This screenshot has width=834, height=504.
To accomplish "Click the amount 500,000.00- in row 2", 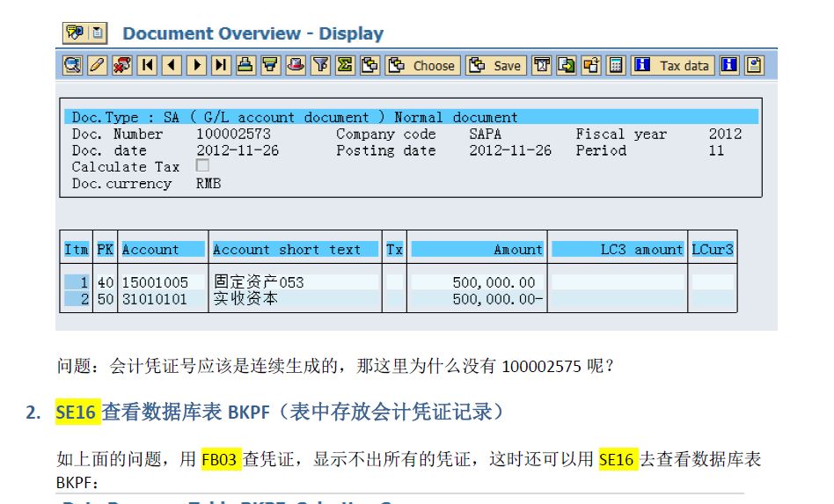I will (498, 299).
